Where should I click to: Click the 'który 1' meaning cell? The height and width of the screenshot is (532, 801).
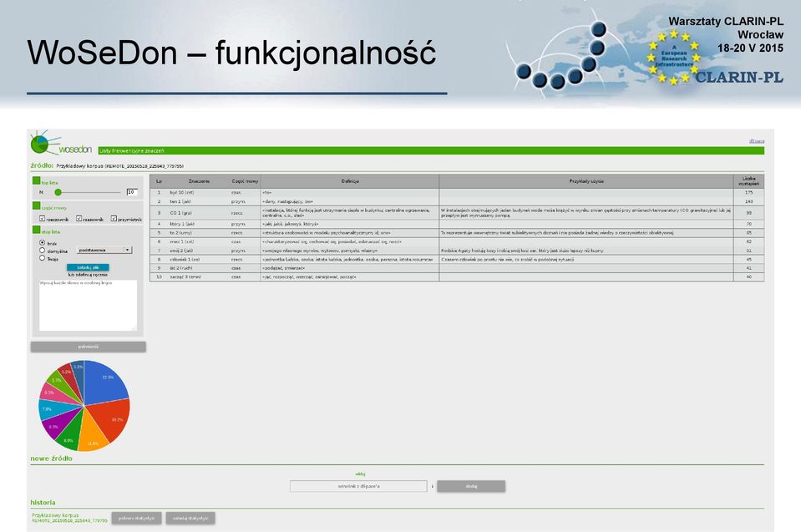pos(199,224)
